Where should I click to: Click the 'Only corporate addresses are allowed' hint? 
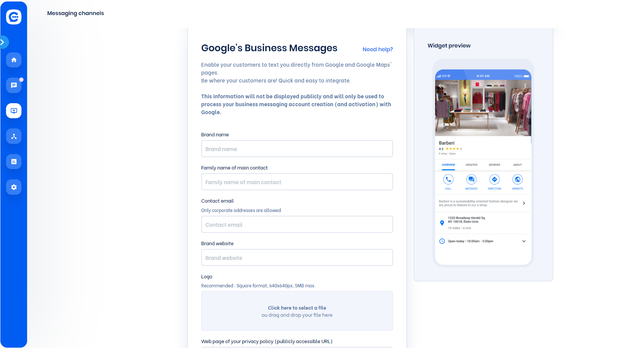click(241, 211)
